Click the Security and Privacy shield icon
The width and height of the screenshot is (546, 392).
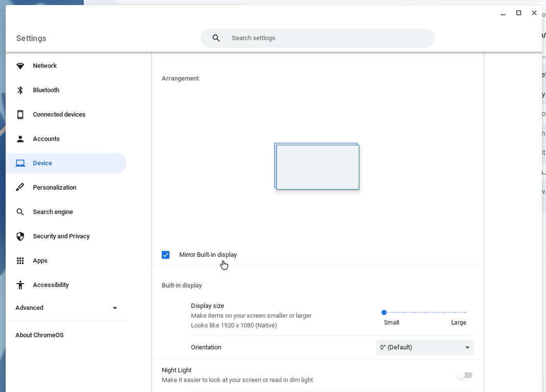(20, 237)
